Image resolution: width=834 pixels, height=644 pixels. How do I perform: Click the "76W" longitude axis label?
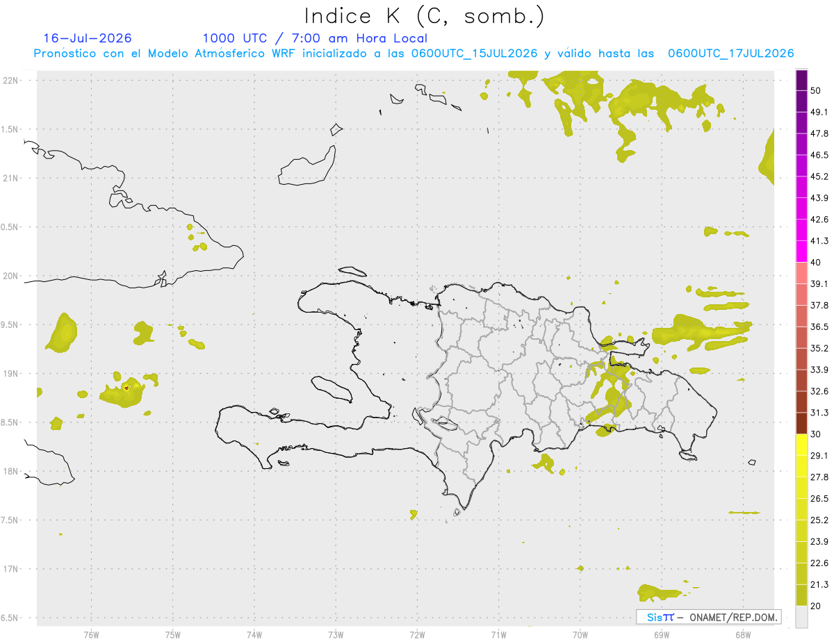pos(91,634)
